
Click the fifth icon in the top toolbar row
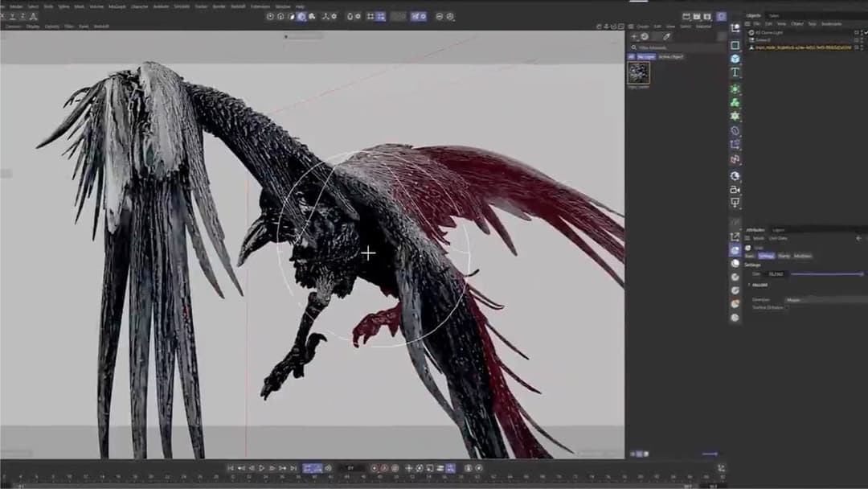(312, 17)
